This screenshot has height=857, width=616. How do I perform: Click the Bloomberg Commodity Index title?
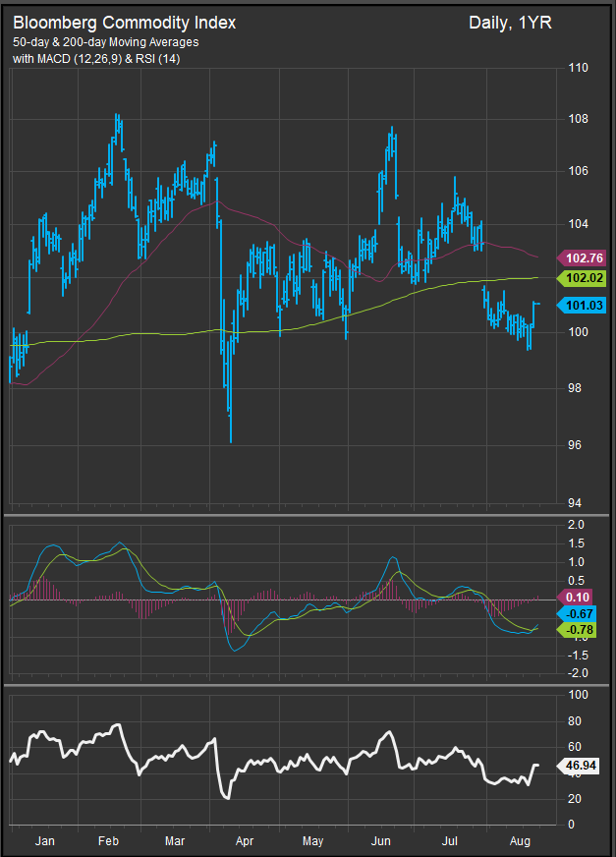click(124, 22)
